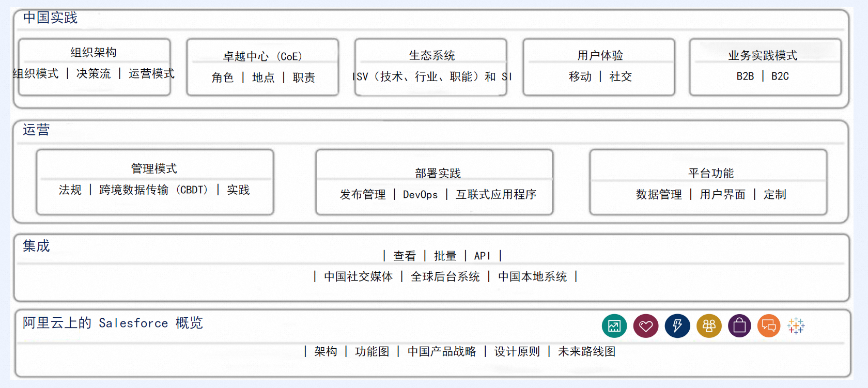Click DevOps under 部署实践
The image size is (868, 388).
click(421, 194)
